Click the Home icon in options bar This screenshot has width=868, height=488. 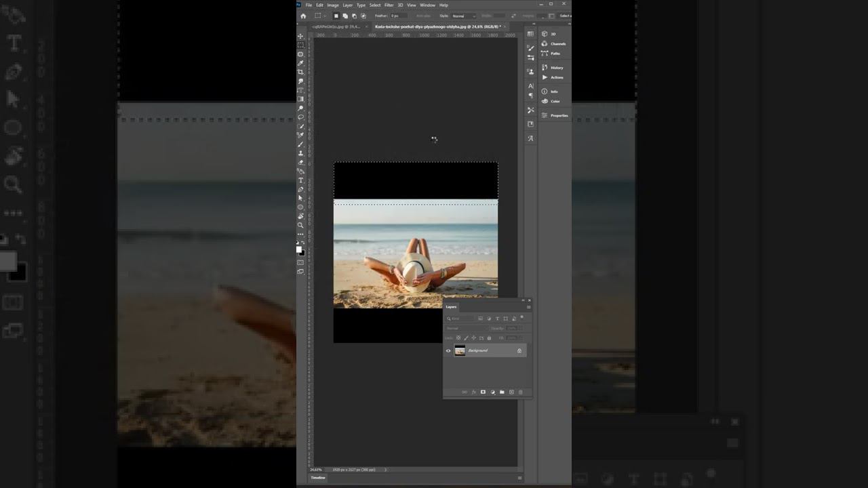click(x=303, y=16)
